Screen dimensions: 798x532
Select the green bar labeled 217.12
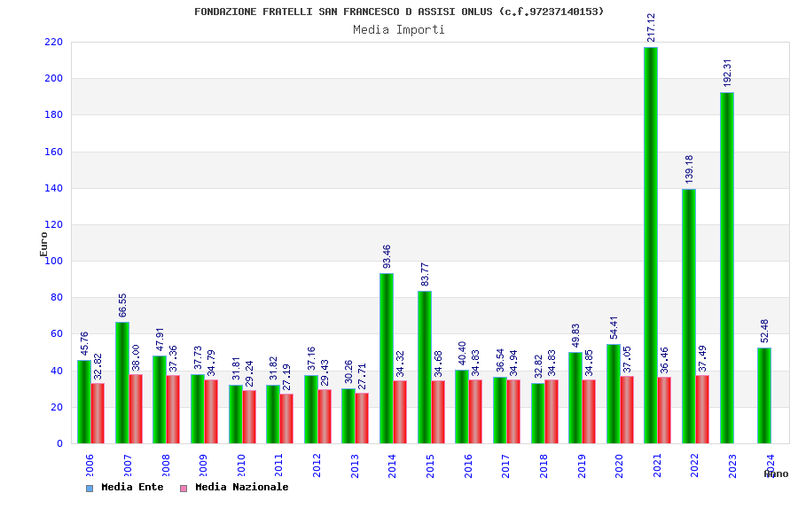click(x=651, y=246)
